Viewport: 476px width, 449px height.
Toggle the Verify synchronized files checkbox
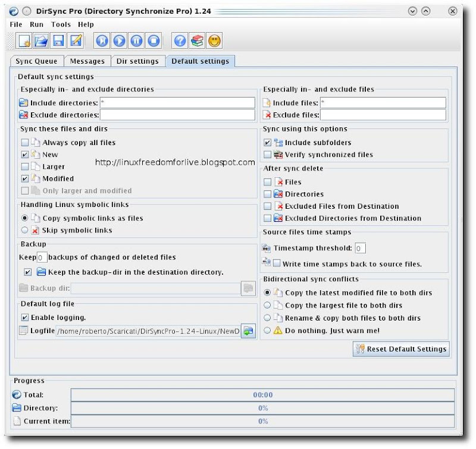tap(267, 155)
